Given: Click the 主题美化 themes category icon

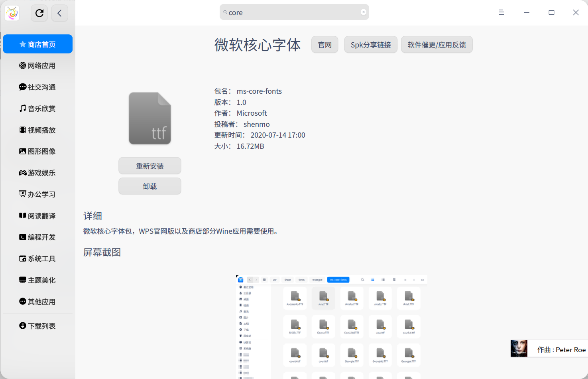Looking at the screenshot, I should pyautogui.click(x=37, y=280).
